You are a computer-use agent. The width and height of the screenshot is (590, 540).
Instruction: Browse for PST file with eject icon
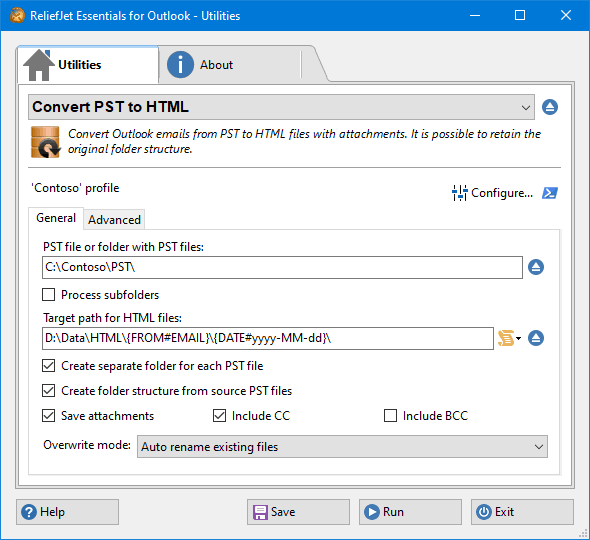click(x=536, y=267)
